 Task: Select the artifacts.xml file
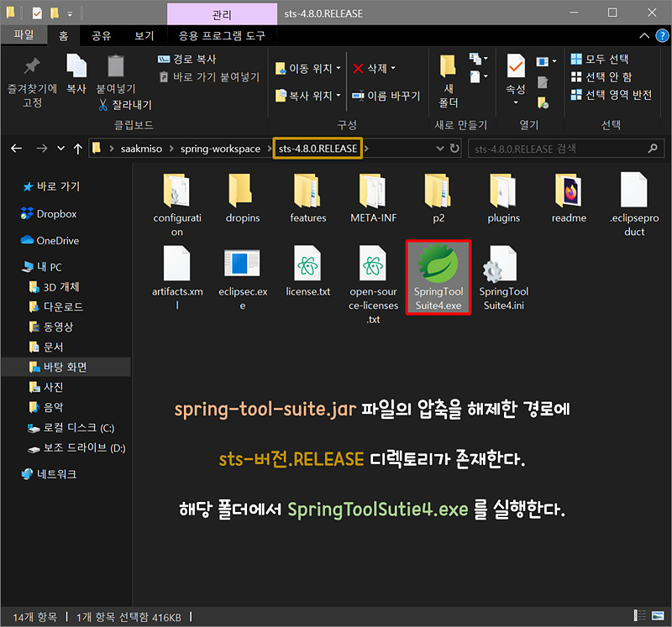[177, 278]
